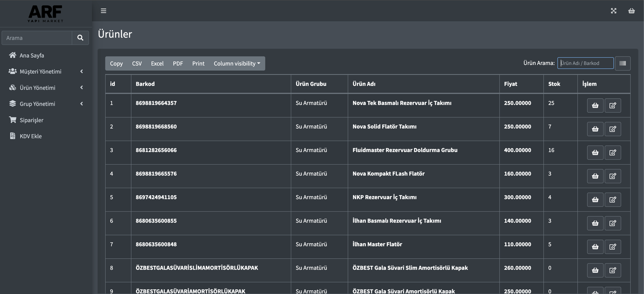Sort products by Ürün Adı header
This screenshot has width=644, height=294.
(x=424, y=84)
